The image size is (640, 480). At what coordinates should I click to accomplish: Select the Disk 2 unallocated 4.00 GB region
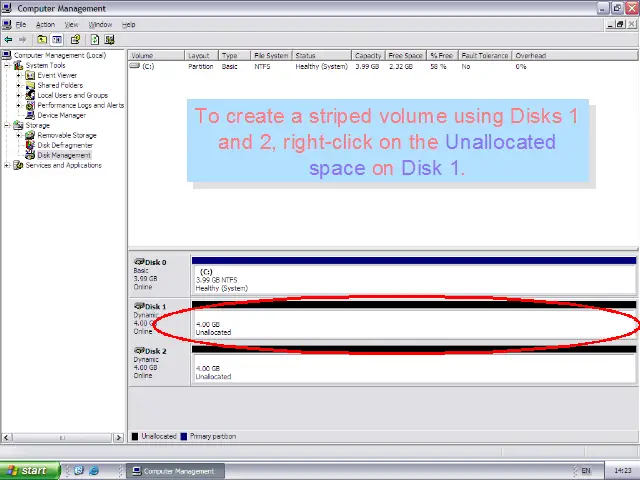click(414, 364)
